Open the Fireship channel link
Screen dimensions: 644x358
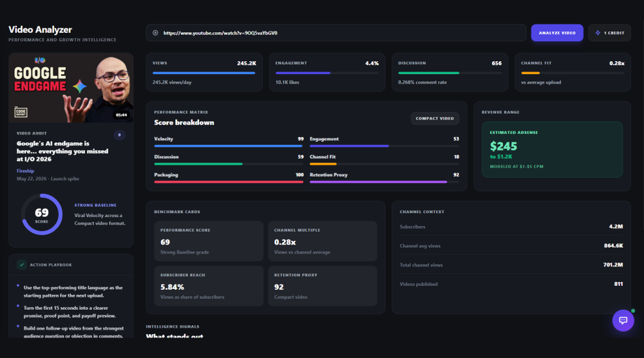[x=26, y=171]
